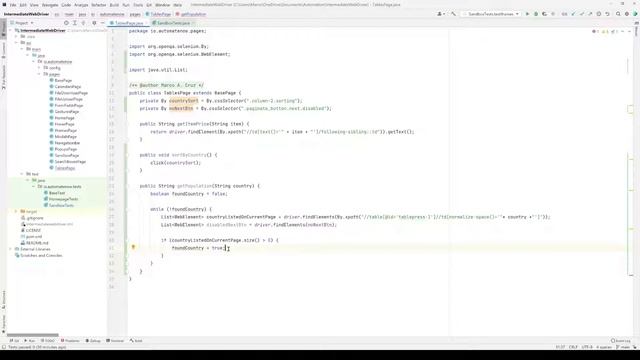
Task: Open the Window menu
Action: click(162, 5)
